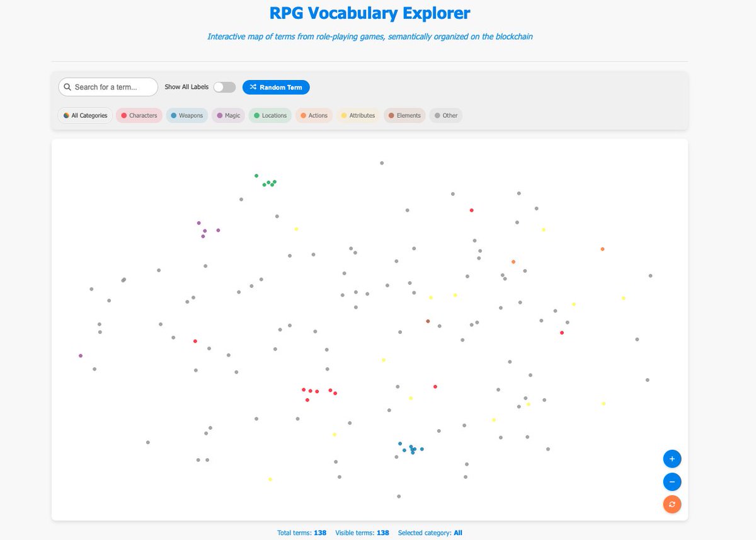Screen dimensions: 756x540
Task: Click the RPG Vocabulary Explorer title
Action: pos(370,13)
